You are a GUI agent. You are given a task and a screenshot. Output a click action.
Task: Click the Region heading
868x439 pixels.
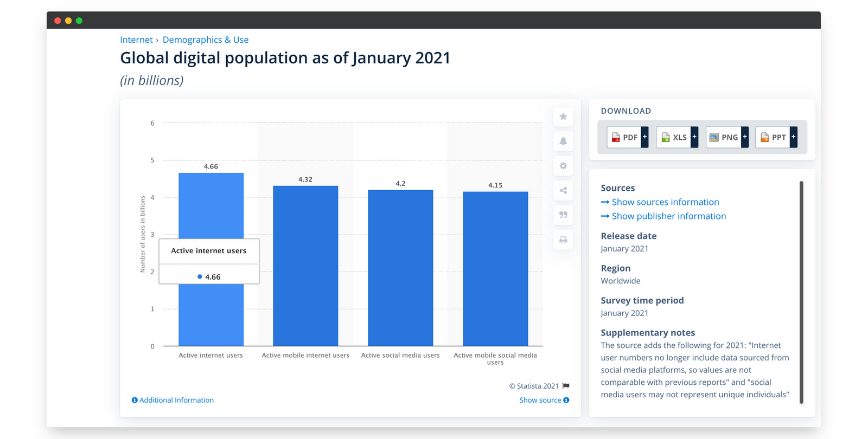[x=616, y=268]
